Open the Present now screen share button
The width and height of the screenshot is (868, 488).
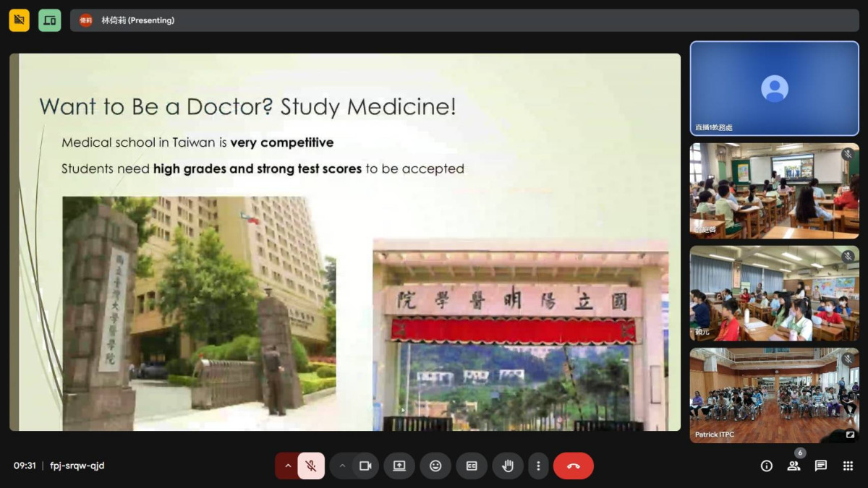tap(399, 466)
